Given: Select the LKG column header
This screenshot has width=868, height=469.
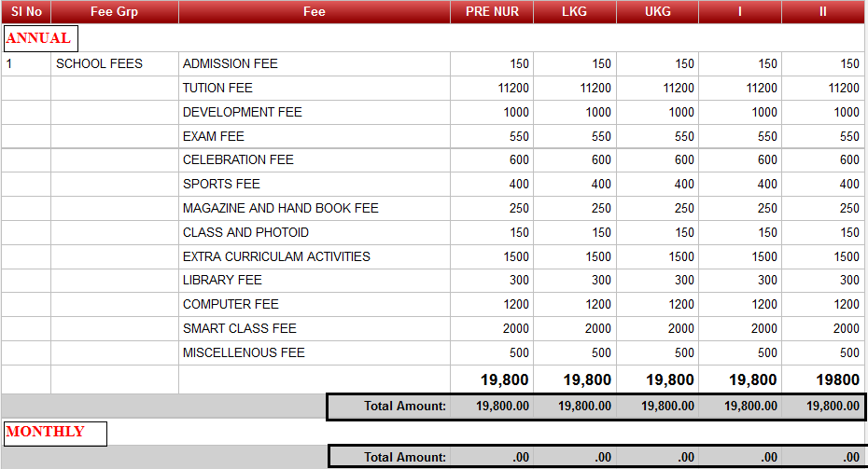Looking at the screenshot, I should point(574,12).
